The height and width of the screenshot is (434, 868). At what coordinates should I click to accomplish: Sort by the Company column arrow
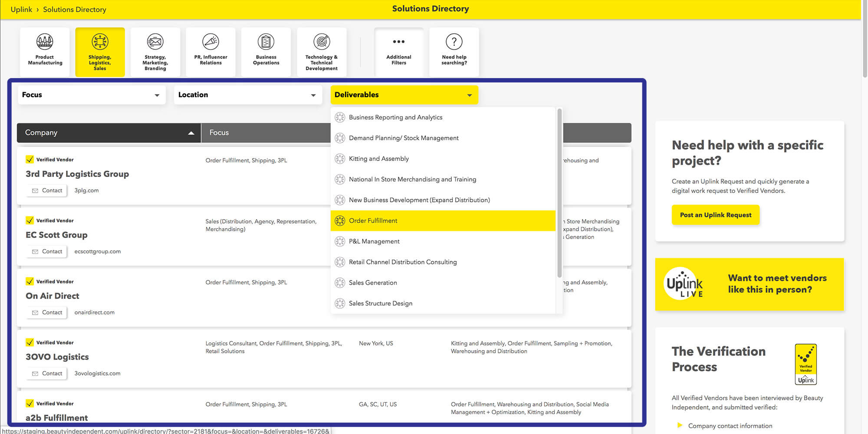(x=191, y=133)
